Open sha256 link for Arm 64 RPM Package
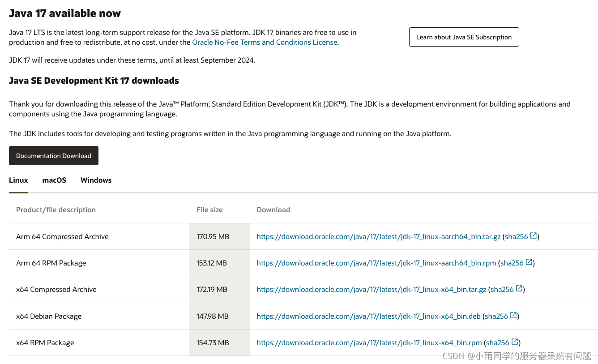This screenshot has width=598, height=364. [512, 263]
